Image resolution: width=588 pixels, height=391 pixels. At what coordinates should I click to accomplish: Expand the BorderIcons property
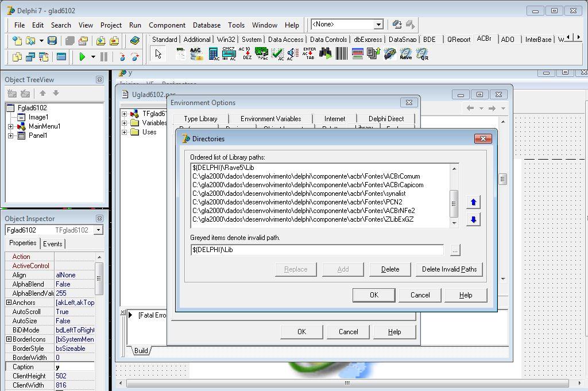[9, 339]
